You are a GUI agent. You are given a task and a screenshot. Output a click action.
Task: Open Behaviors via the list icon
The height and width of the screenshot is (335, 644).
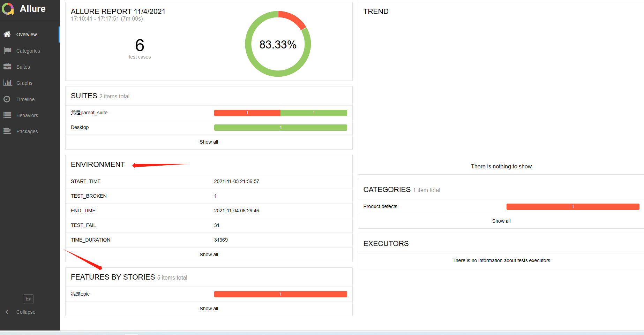(x=7, y=115)
